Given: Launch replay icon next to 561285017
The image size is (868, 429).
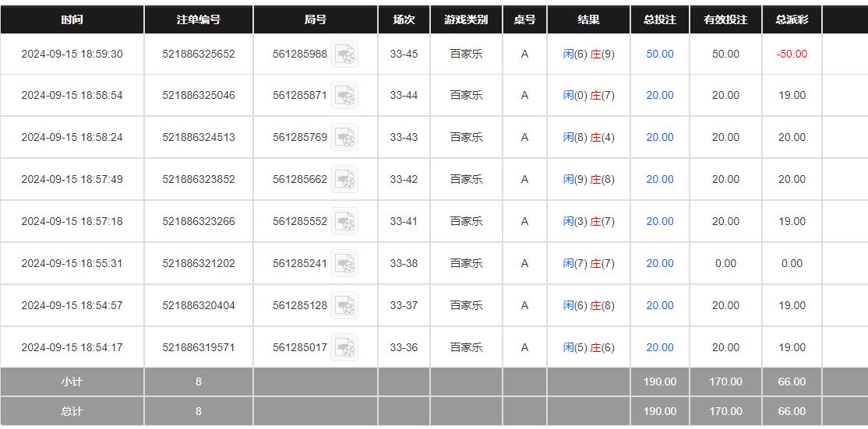Looking at the screenshot, I should click(344, 348).
